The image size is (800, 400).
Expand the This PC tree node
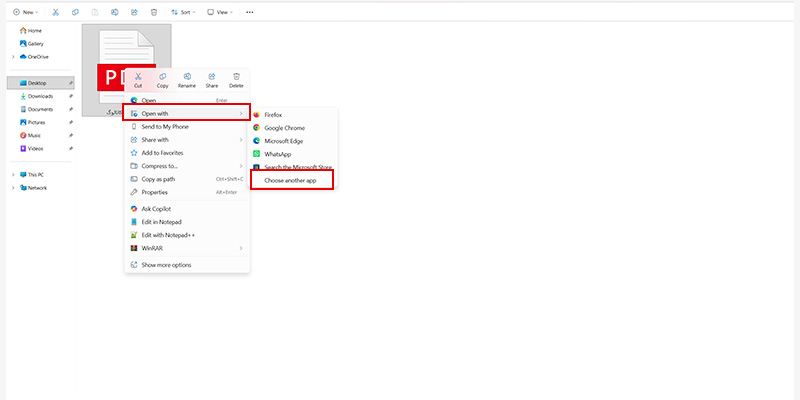13,174
